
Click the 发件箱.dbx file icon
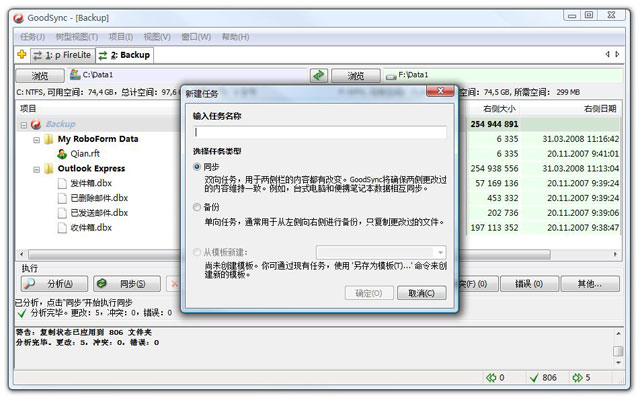[62, 184]
